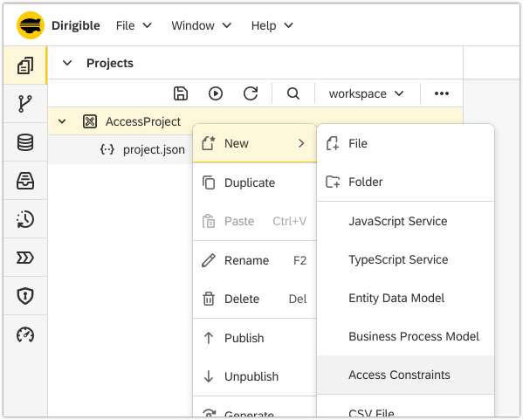Select the project.json file
Image resolution: width=523 pixels, height=420 pixels.
pos(154,149)
